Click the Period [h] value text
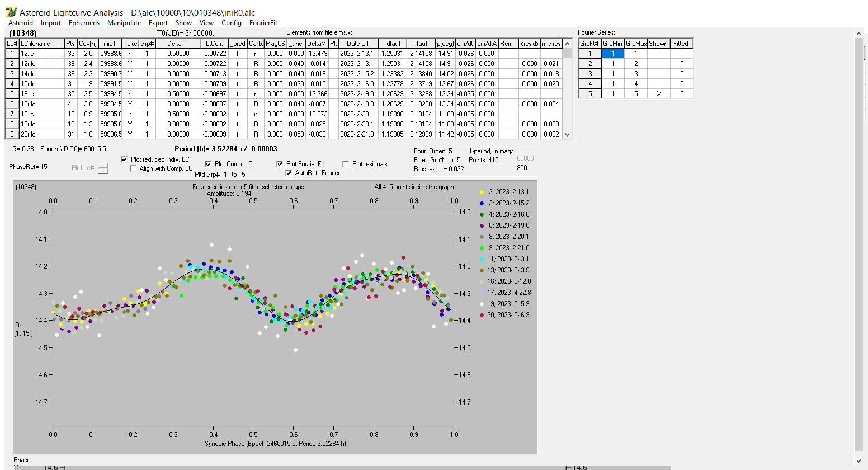 pos(226,149)
